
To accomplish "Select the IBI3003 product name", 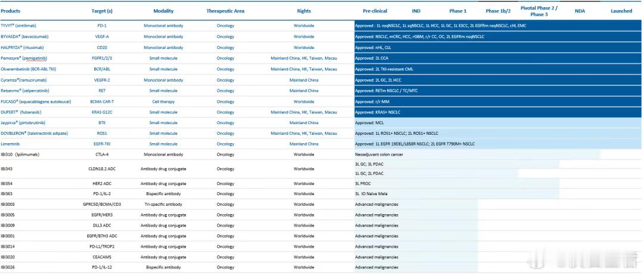I will pyautogui.click(x=8, y=204).
